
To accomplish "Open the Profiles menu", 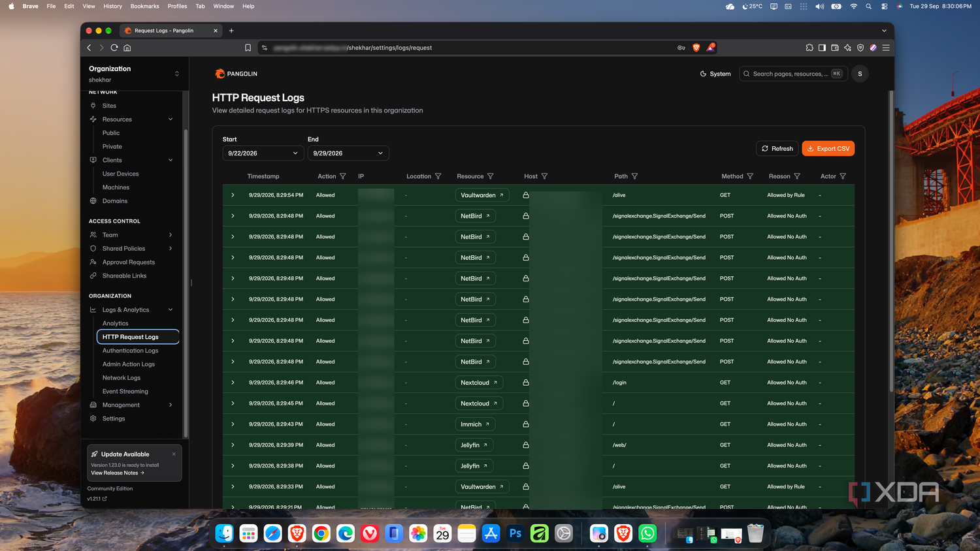I will (177, 7).
